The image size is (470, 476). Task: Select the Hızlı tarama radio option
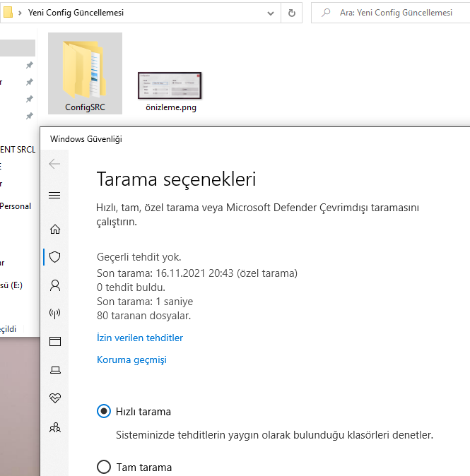coord(104,411)
